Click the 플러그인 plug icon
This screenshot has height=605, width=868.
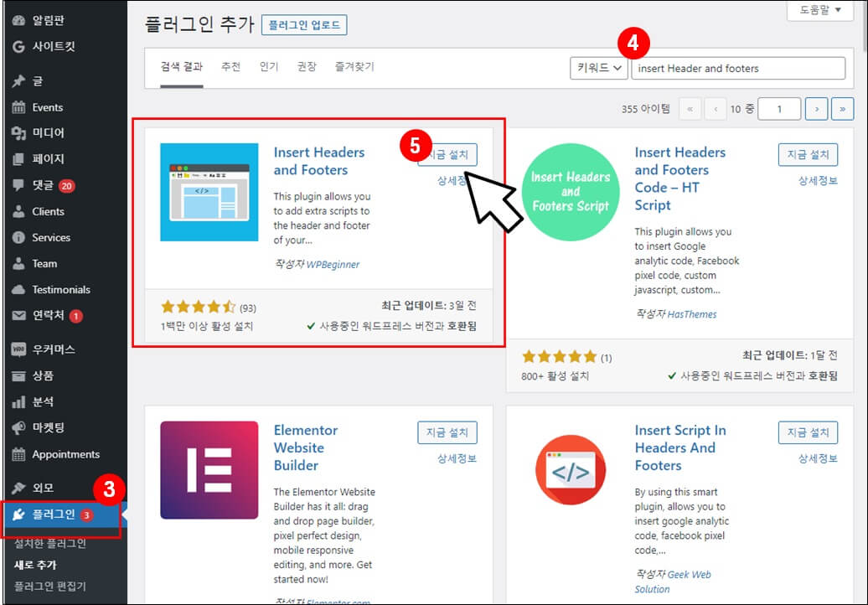(18, 515)
